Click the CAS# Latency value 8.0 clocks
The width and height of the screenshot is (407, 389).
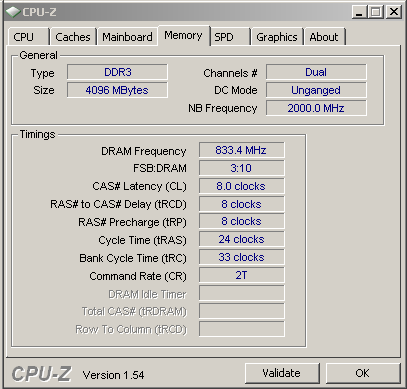click(x=241, y=186)
